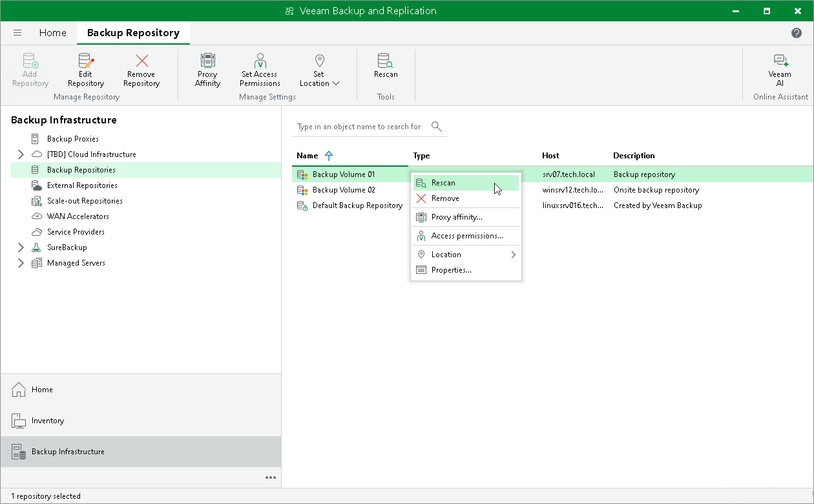The width and height of the screenshot is (814, 504).
Task: Select the Default Backup Repository row name
Action: point(357,205)
